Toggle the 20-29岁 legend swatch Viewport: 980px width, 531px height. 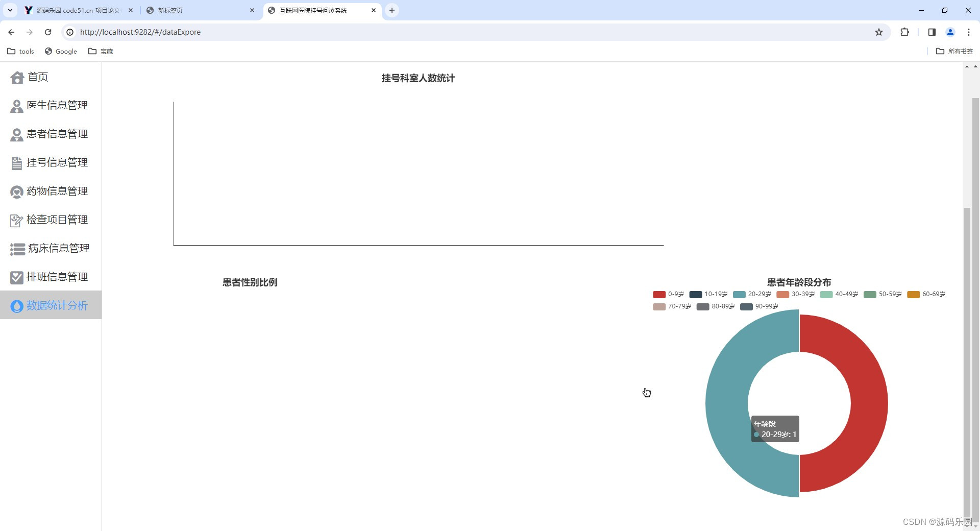point(739,295)
